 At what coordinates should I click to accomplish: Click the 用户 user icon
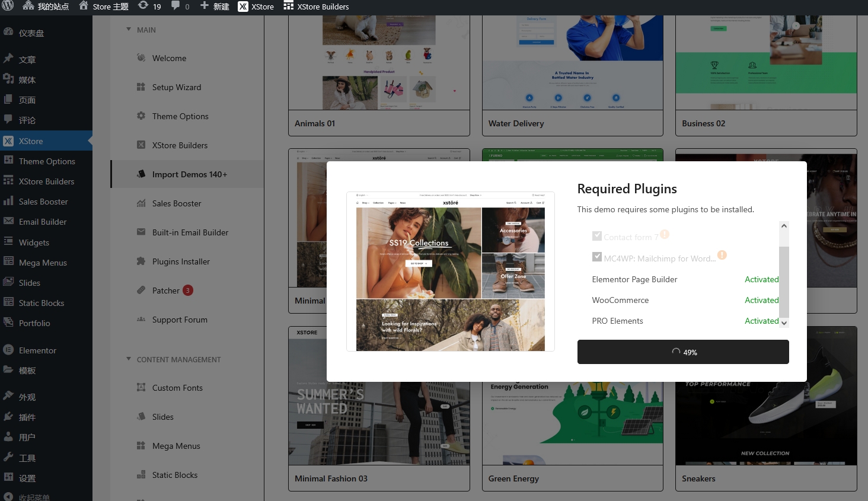coord(8,436)
